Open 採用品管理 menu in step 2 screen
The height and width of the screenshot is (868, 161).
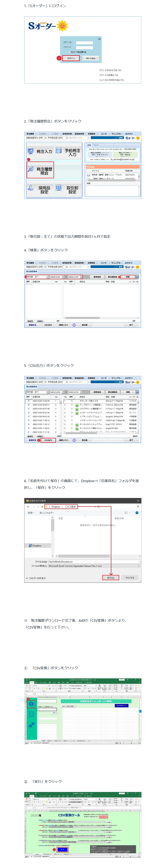click(67, 134)
